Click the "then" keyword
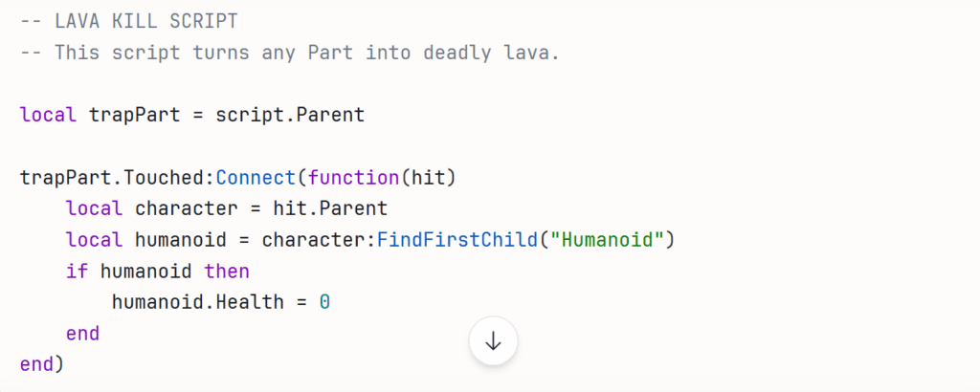Screen dimensions: 980x392 (227, 271)
